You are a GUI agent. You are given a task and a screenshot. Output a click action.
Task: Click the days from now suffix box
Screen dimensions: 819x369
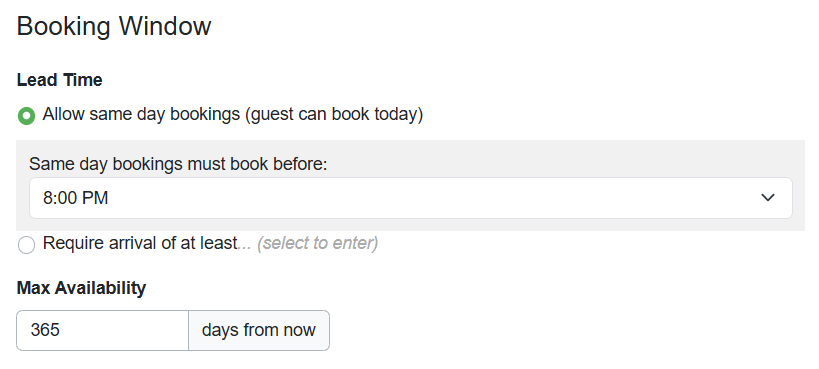[x=259, y=330]
